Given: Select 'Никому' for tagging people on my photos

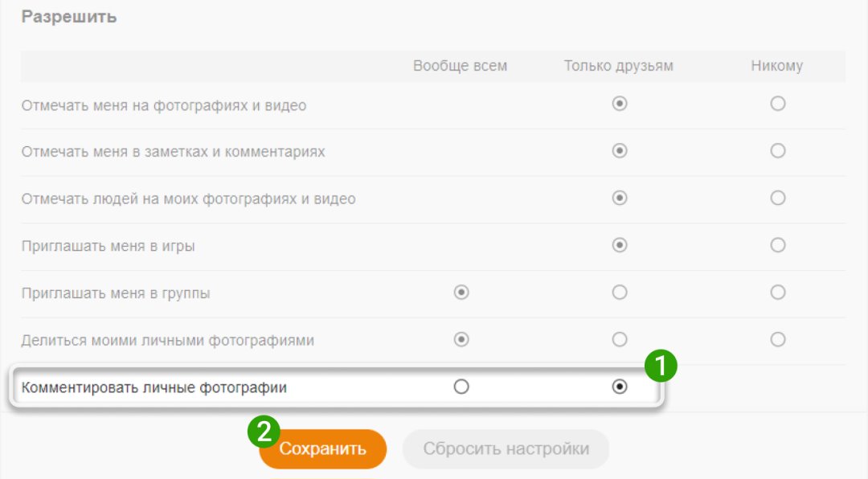Looking at the screenshot, I should [x=777, y=198].
